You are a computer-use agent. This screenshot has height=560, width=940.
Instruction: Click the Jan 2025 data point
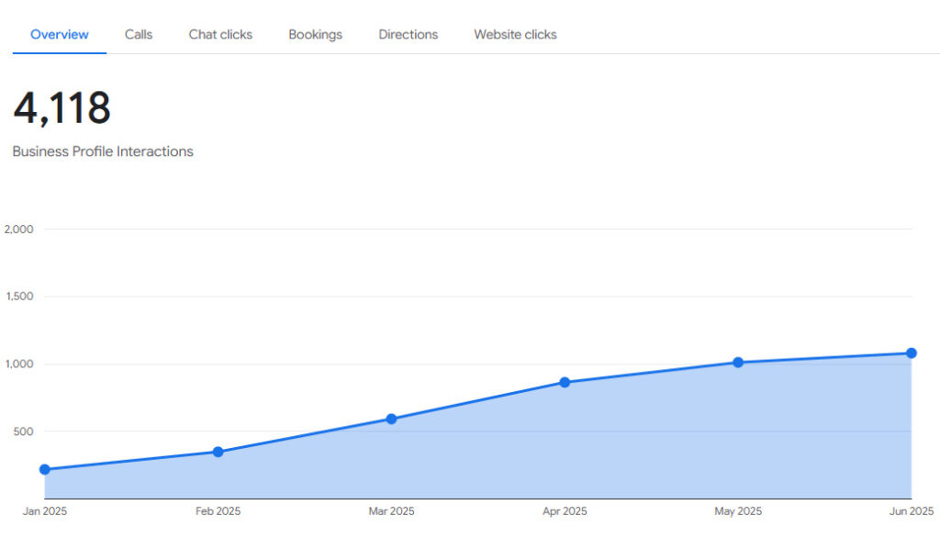coord(44,469)
